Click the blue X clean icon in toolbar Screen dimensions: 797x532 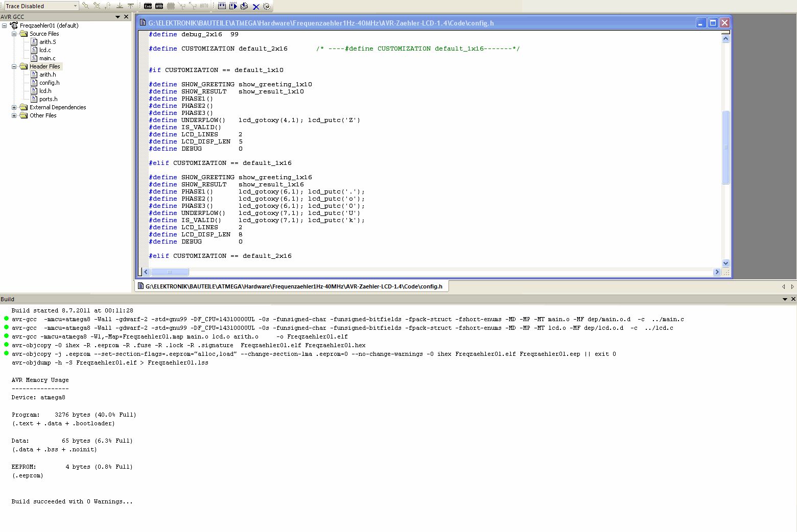(256, 7)
